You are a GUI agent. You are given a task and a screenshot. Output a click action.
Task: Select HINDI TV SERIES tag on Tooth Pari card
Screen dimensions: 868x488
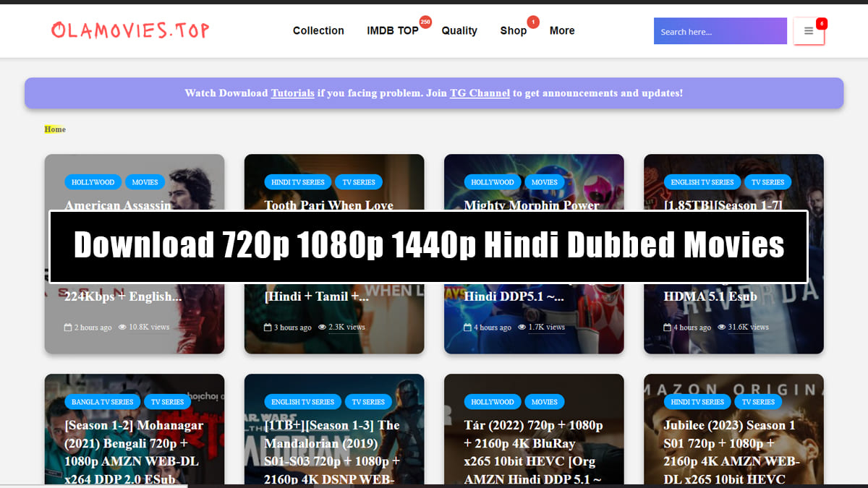[x=298, y=182]
